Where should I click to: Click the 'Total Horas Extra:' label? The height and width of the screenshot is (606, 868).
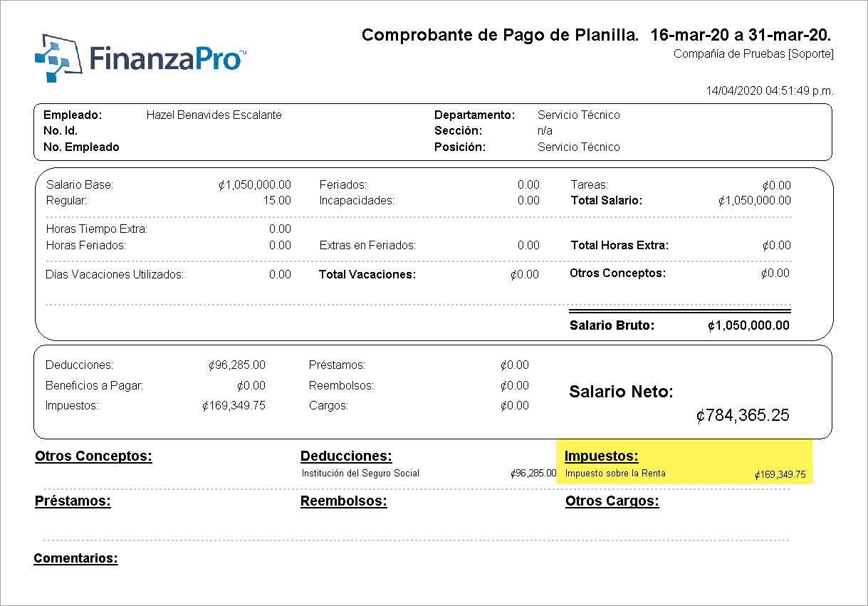tap(620, 246)
